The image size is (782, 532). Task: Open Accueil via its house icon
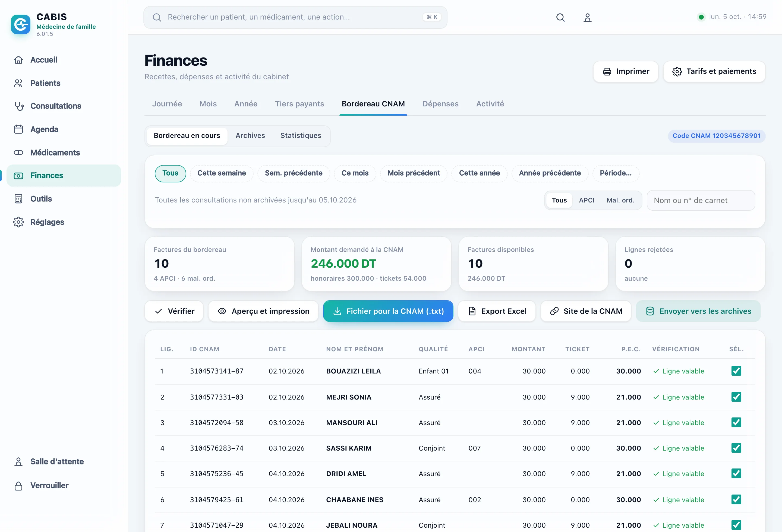(x=18, y=60)
